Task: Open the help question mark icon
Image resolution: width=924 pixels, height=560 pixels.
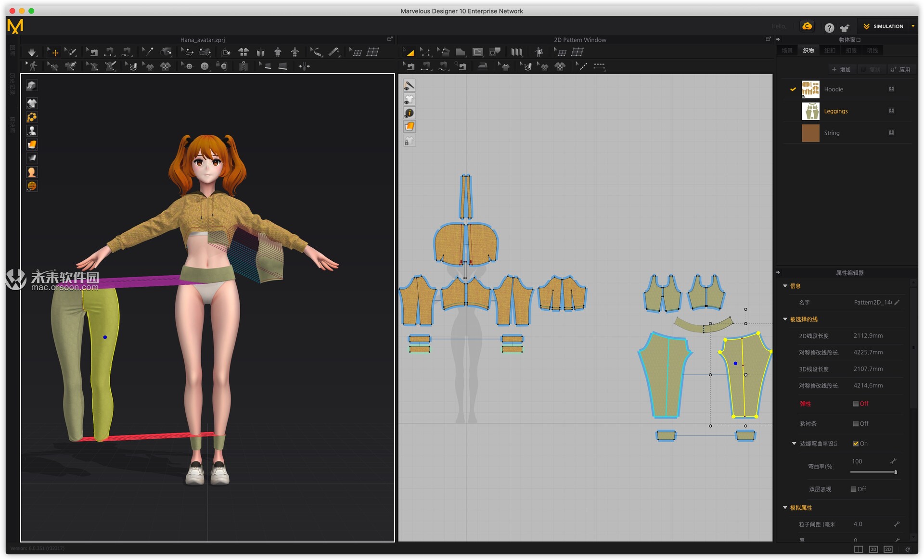Action: (829, 28)
